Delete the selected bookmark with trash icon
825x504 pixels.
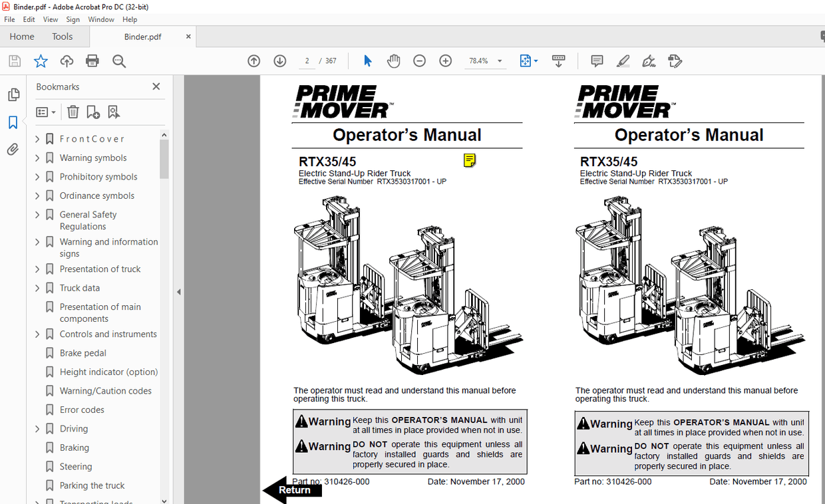click(x=73, y=111)
